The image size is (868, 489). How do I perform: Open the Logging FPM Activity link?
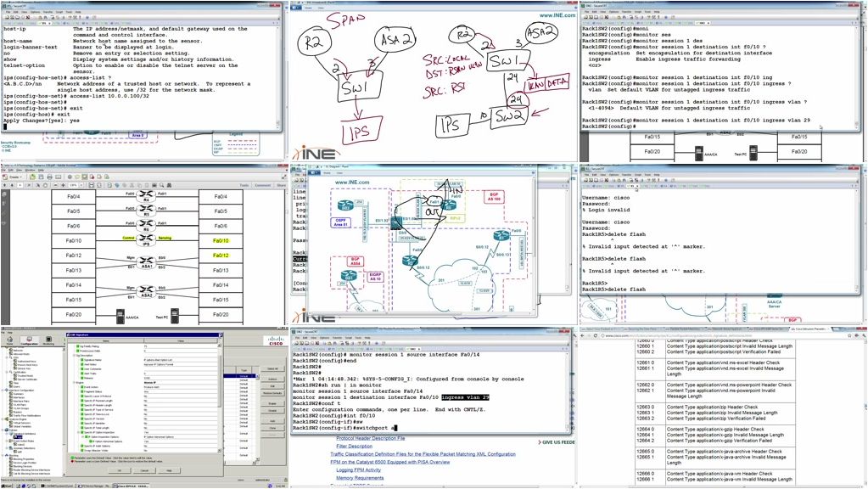coord(359,470)
